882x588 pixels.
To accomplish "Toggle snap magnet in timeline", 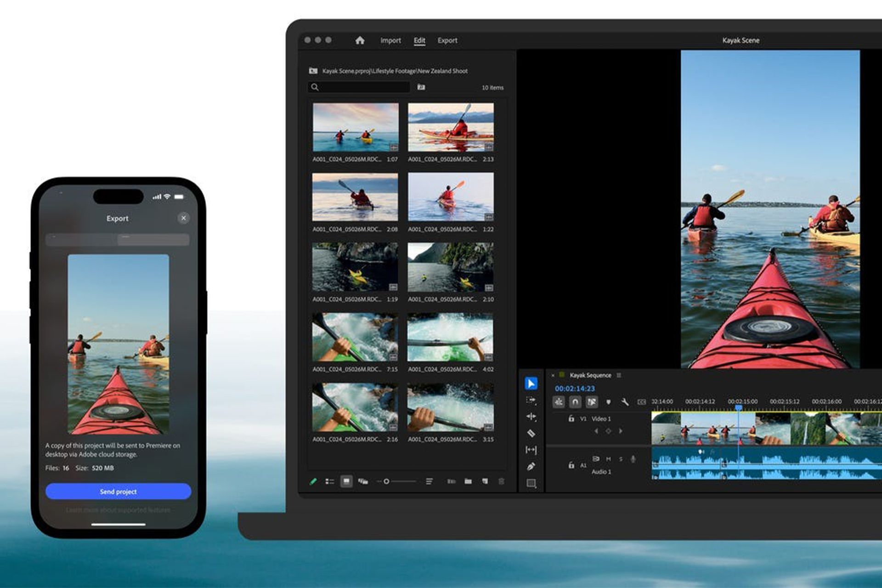I will [x=575, y=402].
